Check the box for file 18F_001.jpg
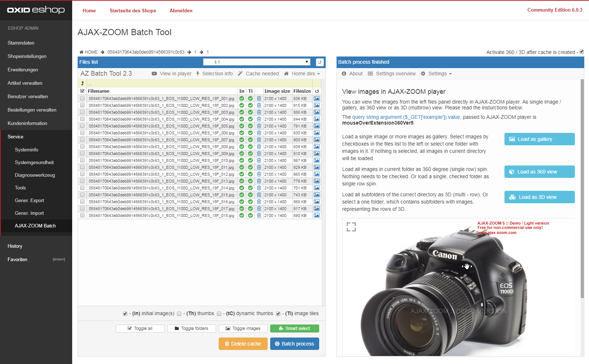The width and height of the screenshot is (589, 364). [82, 99]
